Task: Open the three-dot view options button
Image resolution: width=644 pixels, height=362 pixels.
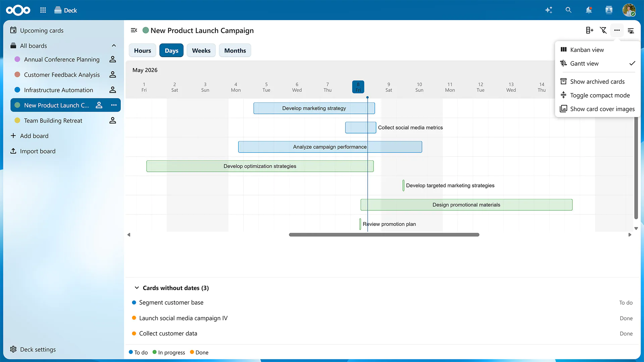Action: coord(617,30)
